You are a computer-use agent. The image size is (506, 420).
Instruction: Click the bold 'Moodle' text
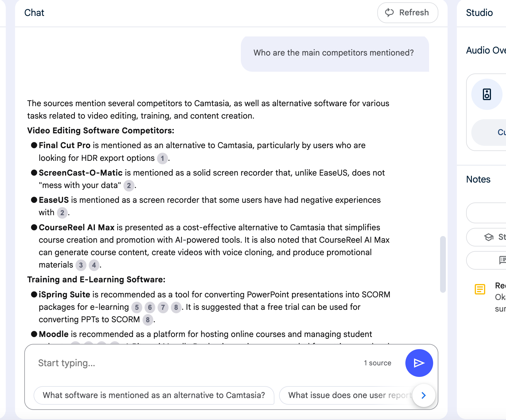(x=54, y=334)
